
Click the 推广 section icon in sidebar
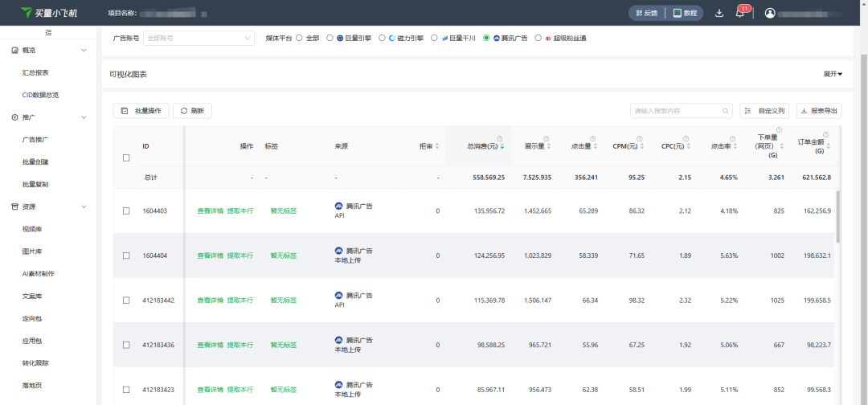pos(15,117)
